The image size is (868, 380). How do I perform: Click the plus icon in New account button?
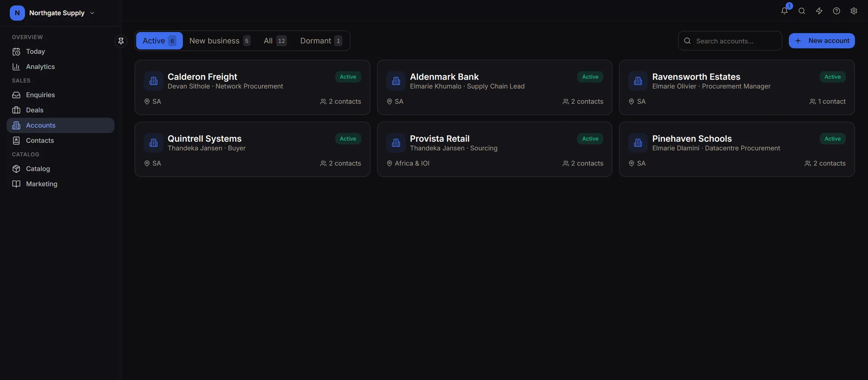tap(798, 41)
